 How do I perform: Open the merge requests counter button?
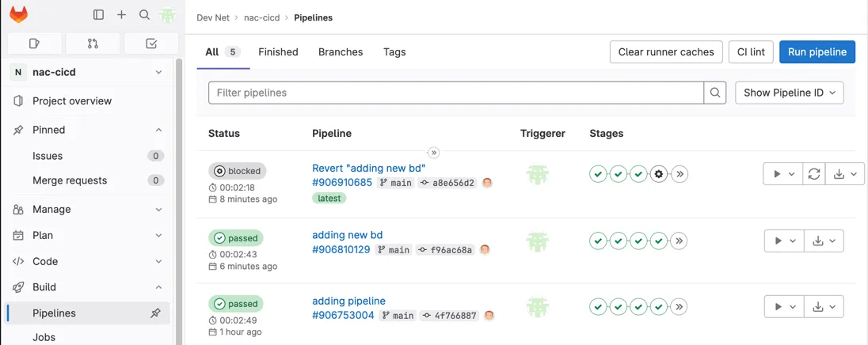point(93,43)
